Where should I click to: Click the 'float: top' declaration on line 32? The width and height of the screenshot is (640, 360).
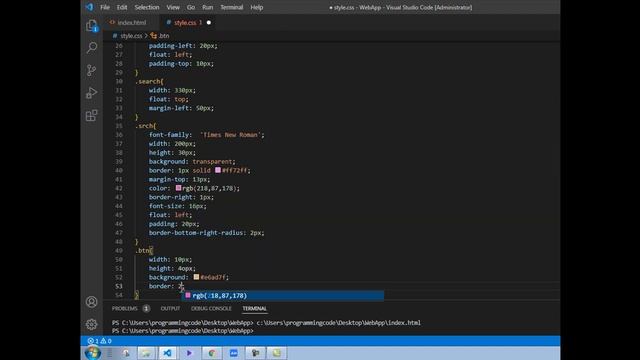click(169, 99)
